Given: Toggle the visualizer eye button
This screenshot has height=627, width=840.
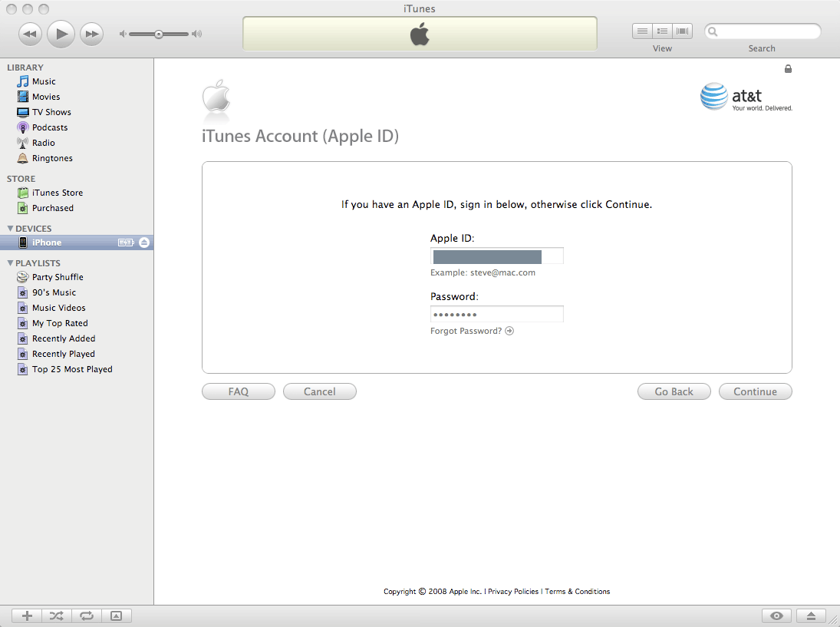Looking at the screenshot, I should [777, 615].
